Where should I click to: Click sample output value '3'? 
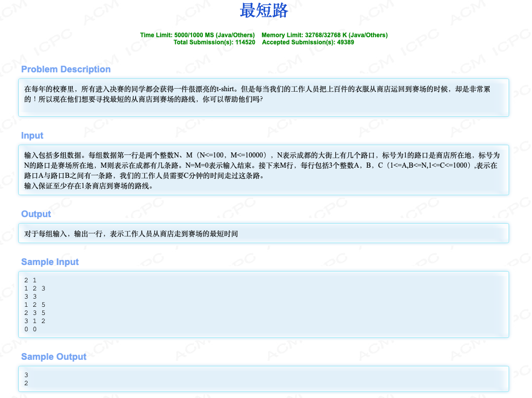26,375
